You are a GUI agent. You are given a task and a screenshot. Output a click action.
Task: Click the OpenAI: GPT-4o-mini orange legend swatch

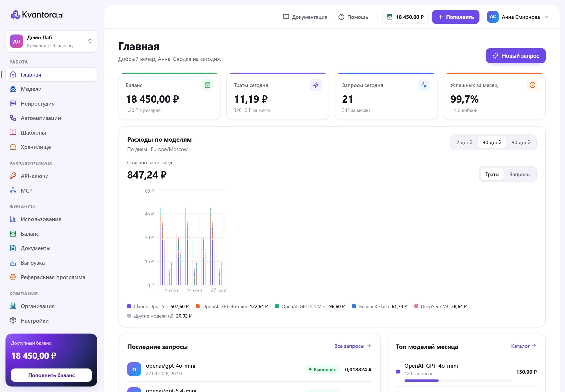click(198, 306)
